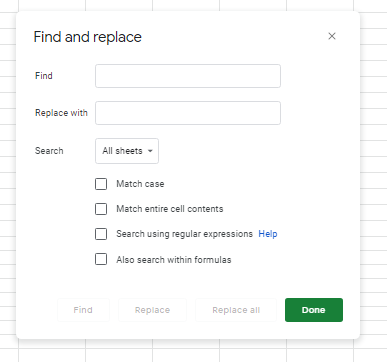387x362 pixels.
Task: Click the 'Replace with' label
Action: click(61, 113)
